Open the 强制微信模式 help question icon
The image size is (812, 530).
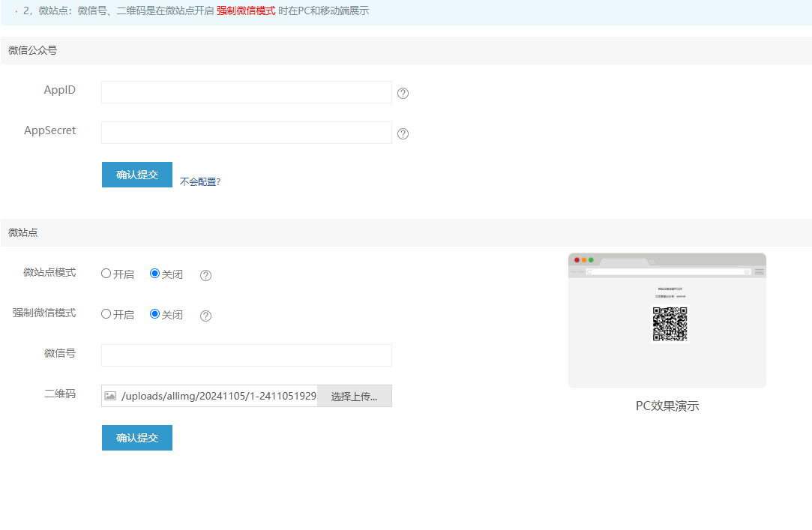tap(206, 316)
